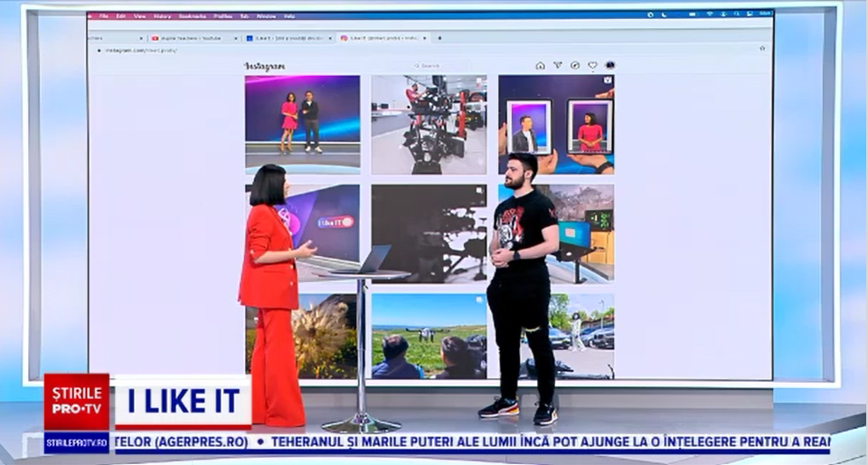Close the leftmost tab

[141, 39]
